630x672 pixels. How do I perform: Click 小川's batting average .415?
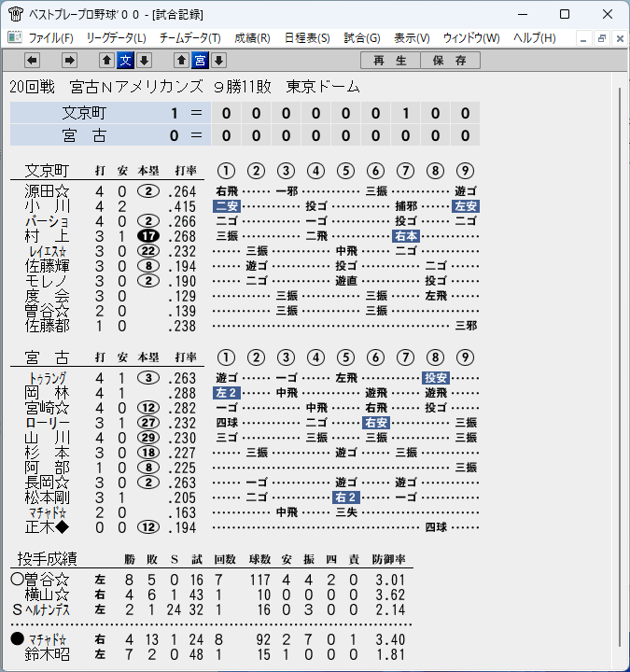tap(182, 206)
